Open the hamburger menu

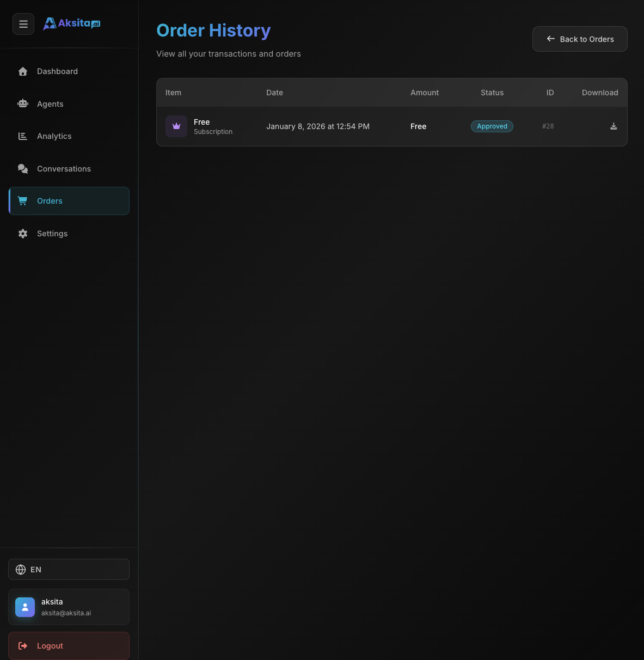click(x=23, y=24)
